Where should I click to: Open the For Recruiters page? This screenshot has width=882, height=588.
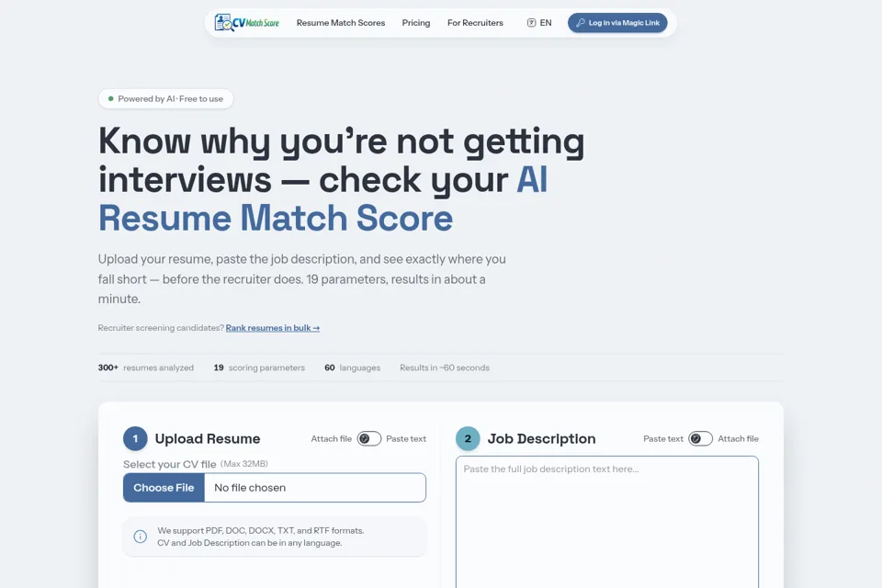pyautogui.click(x=475, y=22)
